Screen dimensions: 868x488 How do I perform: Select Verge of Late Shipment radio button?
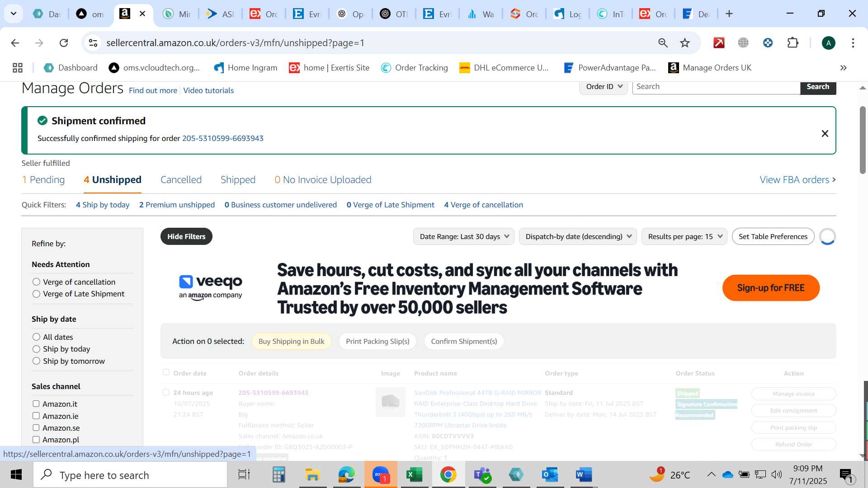pos(37,294)
